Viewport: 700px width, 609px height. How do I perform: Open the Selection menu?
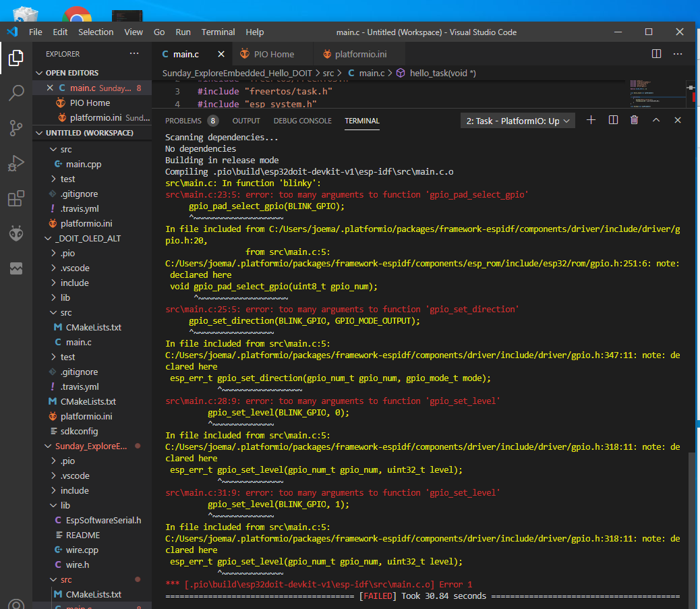tap(96, 32)
